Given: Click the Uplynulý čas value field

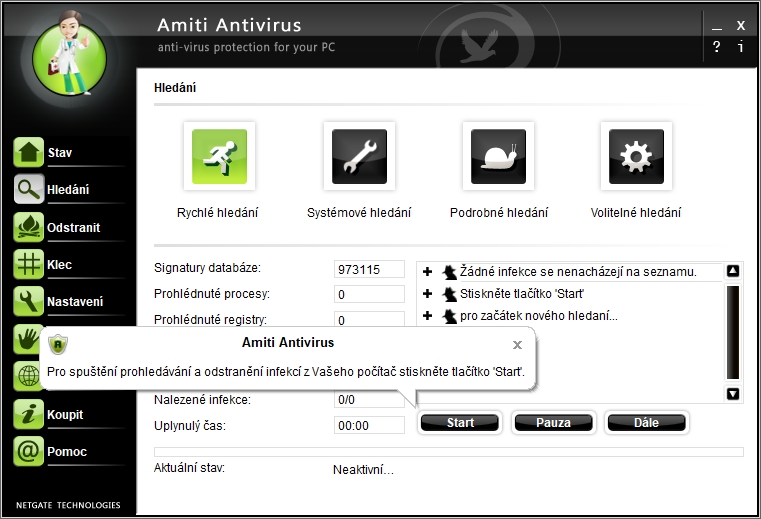Looking at the screenshot, I should click(369, 425).
